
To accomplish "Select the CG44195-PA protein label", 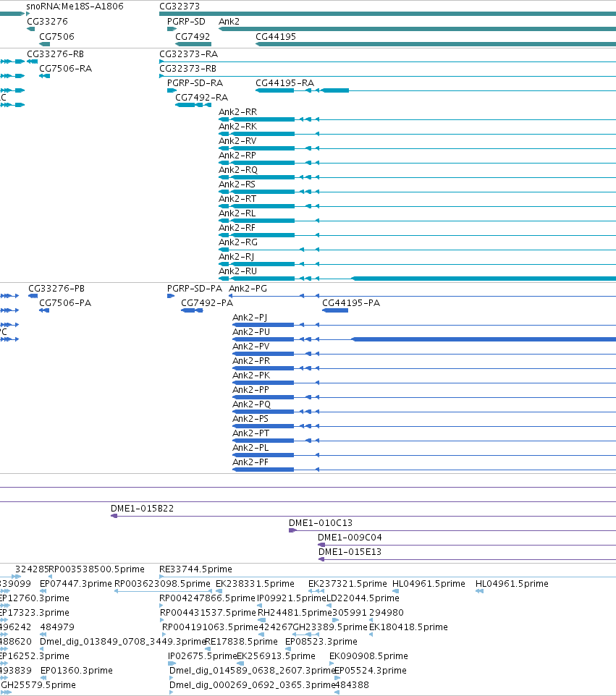I will click(x=351, y=303).
